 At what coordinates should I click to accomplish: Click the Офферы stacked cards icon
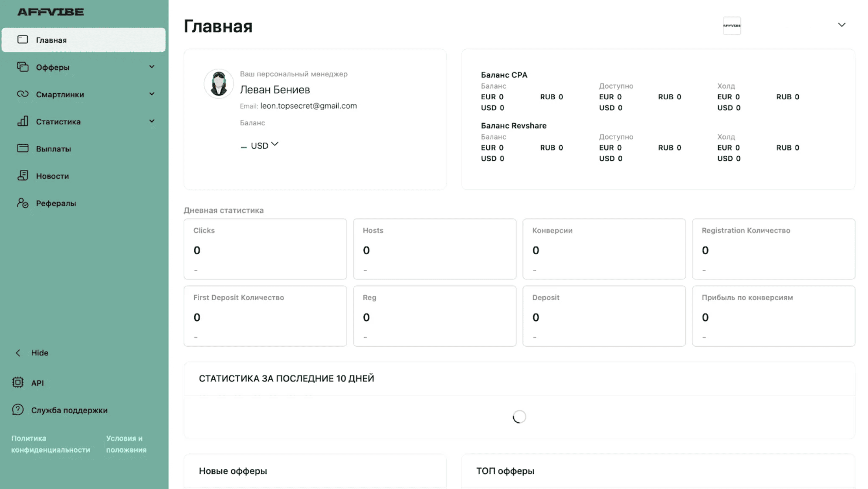[23, 67]
